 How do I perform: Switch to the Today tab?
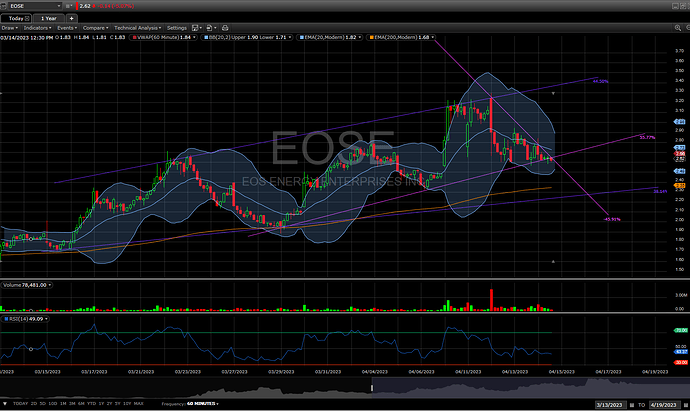click(x=16, y=18)
